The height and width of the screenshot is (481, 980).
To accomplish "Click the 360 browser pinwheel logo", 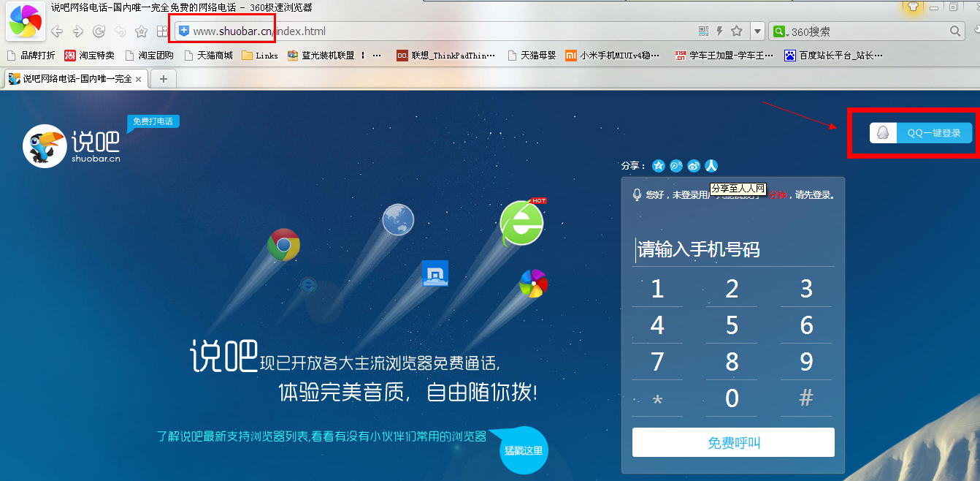I will [26, 21].
